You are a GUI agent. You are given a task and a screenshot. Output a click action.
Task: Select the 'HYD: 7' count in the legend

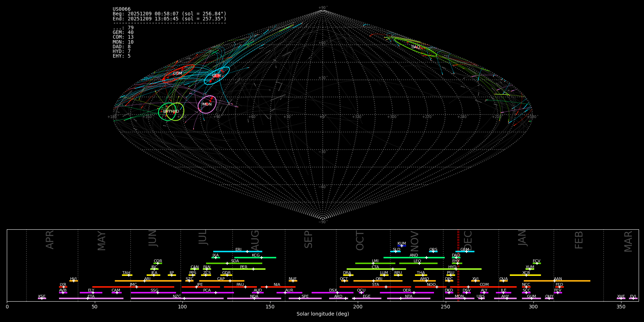tap(122, 52)
